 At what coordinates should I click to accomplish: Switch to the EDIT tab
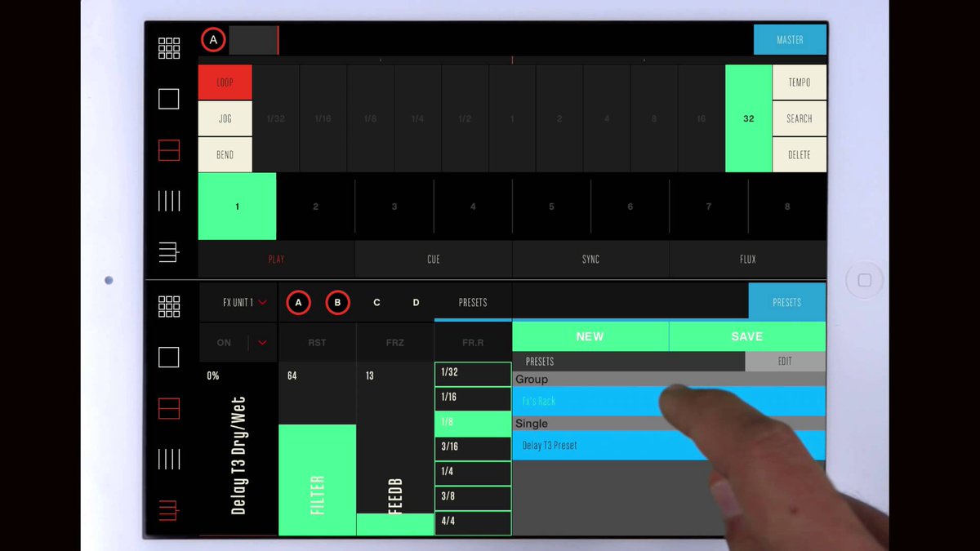tap(785, 362)
